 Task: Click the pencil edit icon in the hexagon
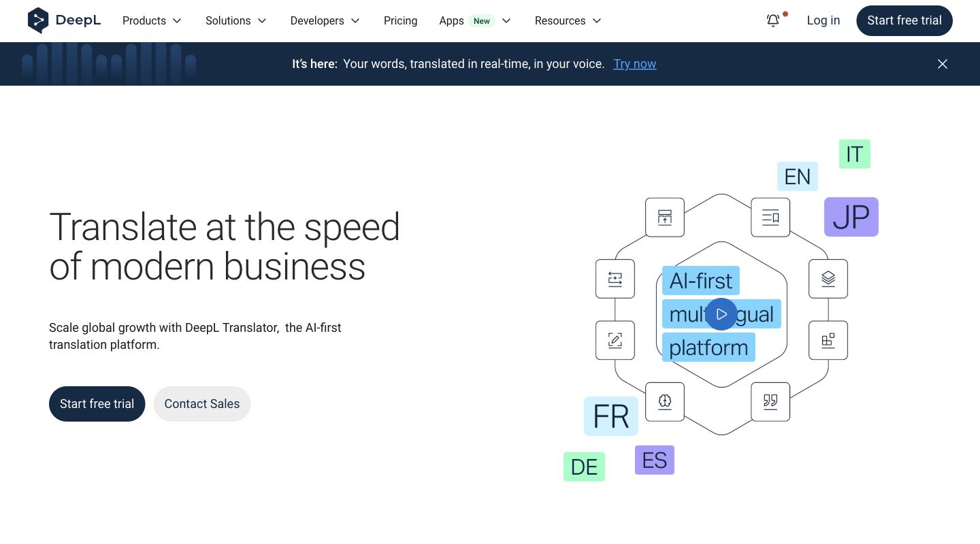(x=615, y=340)
